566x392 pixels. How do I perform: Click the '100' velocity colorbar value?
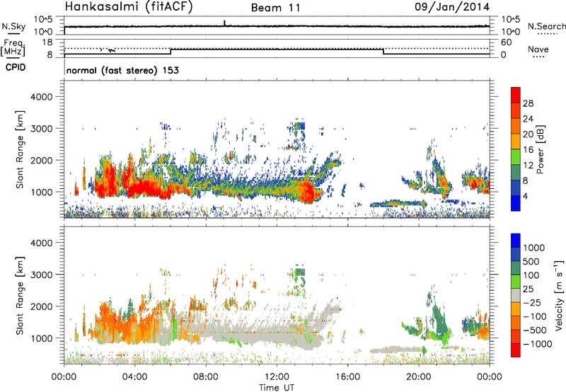coord(531,275)
